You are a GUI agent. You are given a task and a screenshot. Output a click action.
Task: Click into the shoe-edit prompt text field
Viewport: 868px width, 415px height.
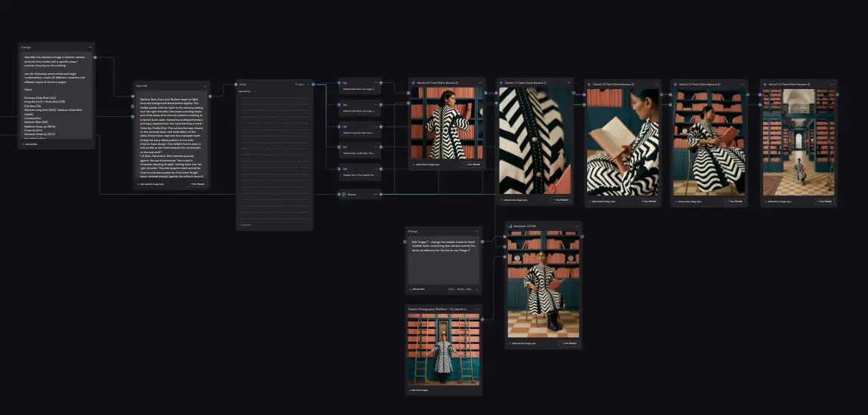444,261
